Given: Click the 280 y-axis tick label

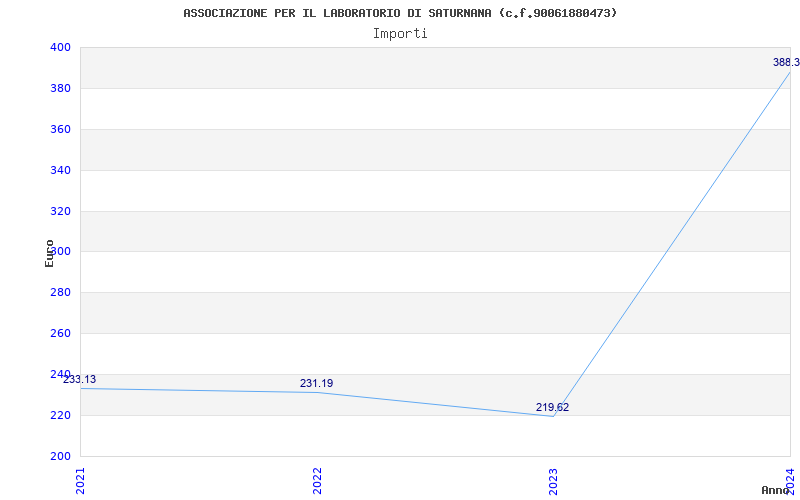Looking at the screenshot, I should coord(60,292).
